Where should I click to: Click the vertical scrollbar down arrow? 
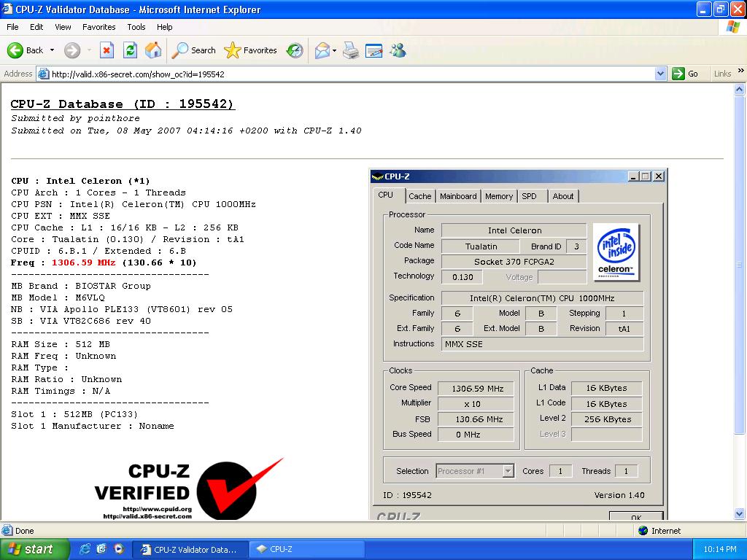[x=740, y=514]
